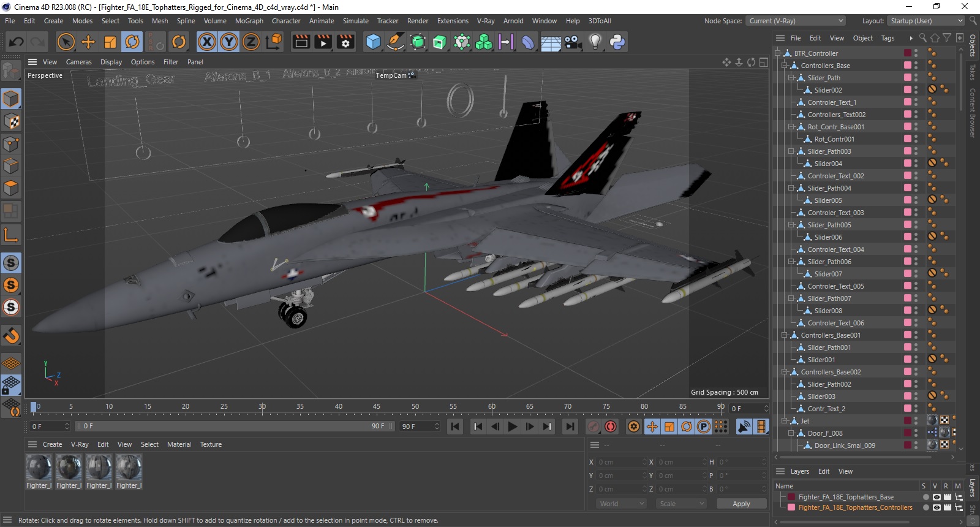
Task: Select the Scale tool in the top toolbar
Action: pyautogui.click(x=110, y=42)
